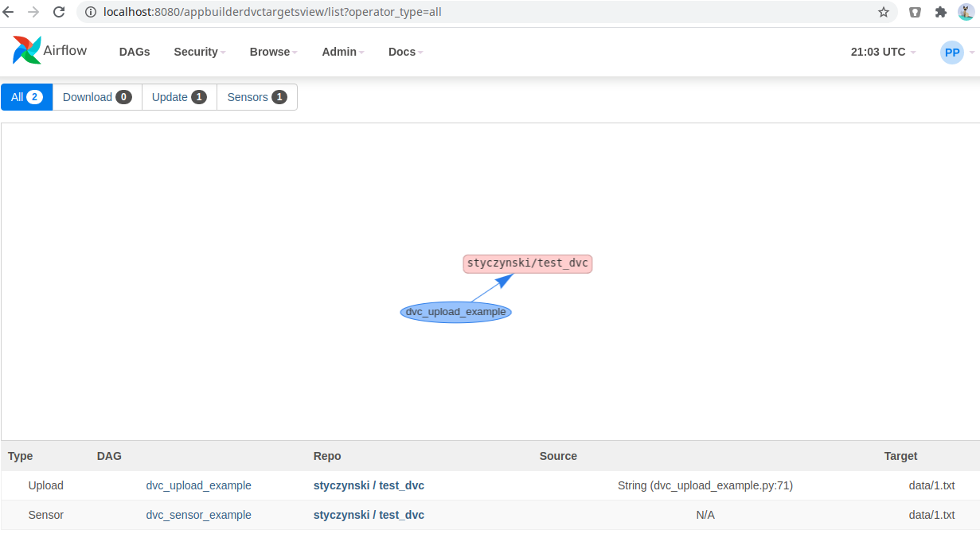The image size is (980, 557).
Task: Expand the Browse menu
Action: [x=274, y=52]
